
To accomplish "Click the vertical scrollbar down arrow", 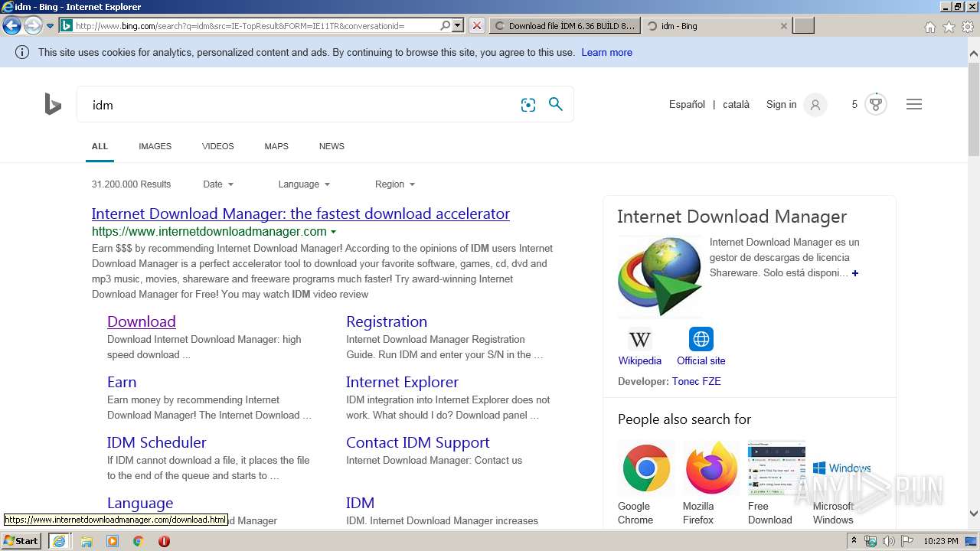I will 974,514.
